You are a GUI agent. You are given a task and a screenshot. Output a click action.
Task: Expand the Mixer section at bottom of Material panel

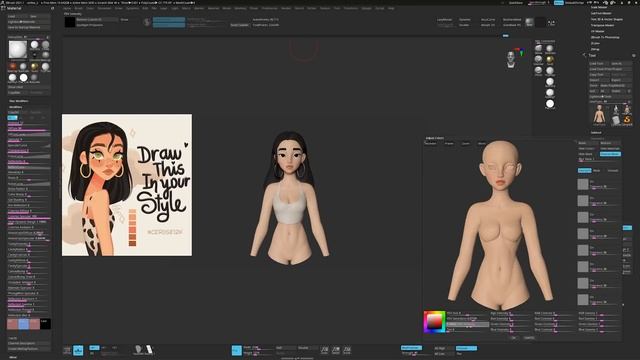pyautogui.click(x=13, y=357)
